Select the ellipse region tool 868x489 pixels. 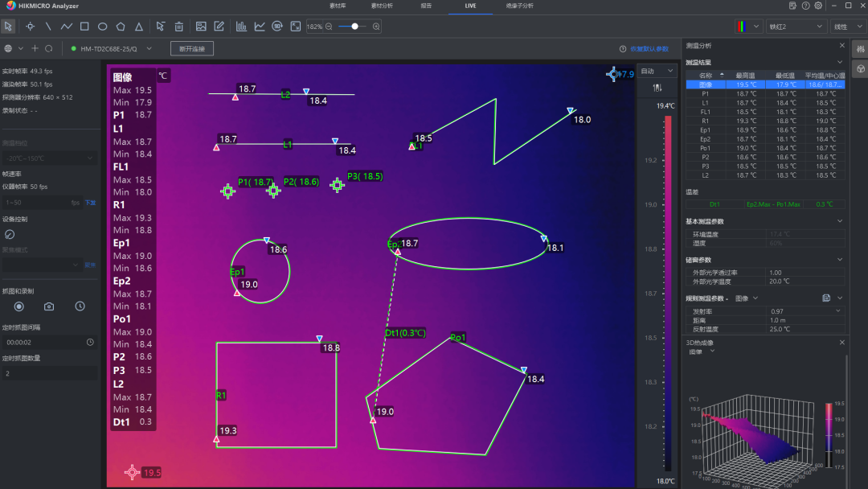pos(103,27)
